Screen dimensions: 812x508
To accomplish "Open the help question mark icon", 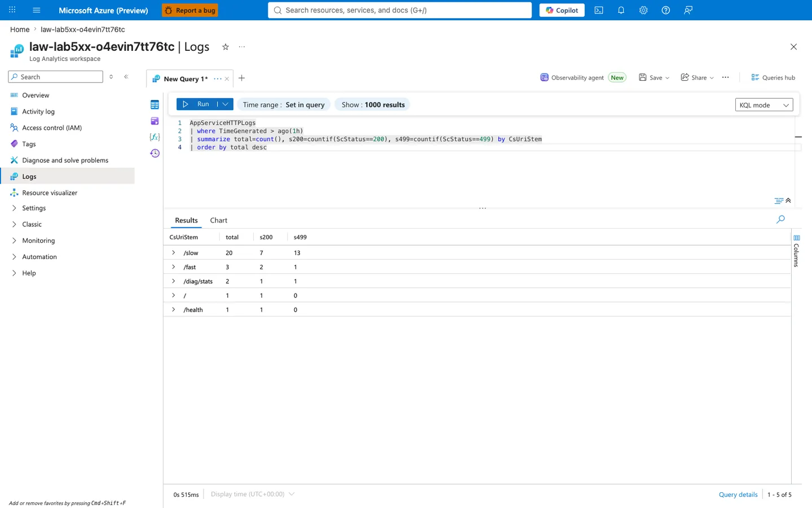I will tap(666, 10).
